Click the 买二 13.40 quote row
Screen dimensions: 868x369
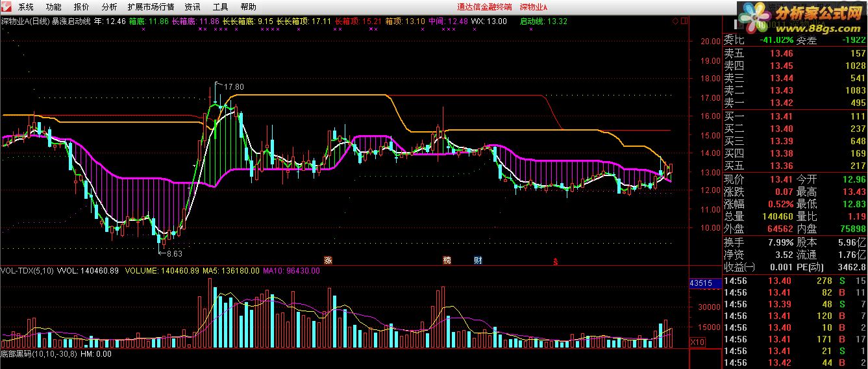[x=795, y=129]
